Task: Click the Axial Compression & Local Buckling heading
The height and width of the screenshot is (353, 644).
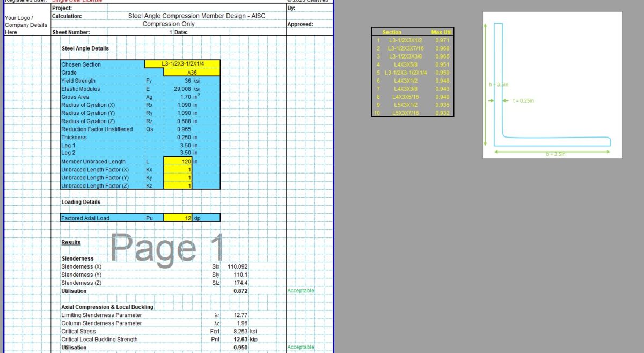Action: coord(107,307)
